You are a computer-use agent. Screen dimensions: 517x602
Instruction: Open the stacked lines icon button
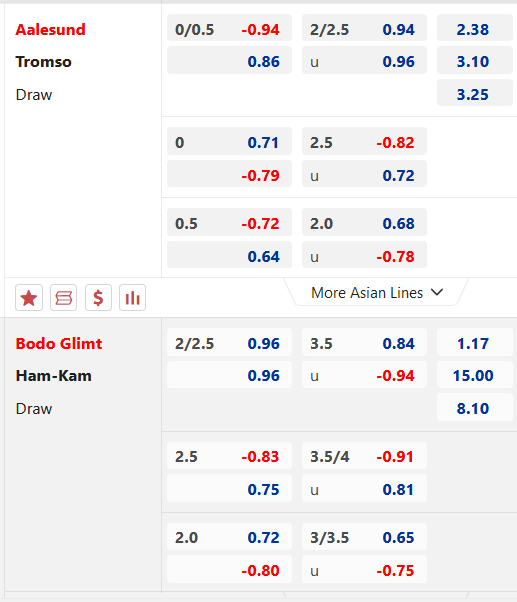pos(63,298)
